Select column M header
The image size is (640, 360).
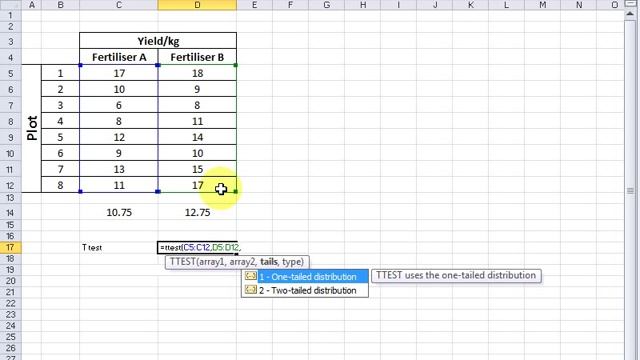click(542, 5)
